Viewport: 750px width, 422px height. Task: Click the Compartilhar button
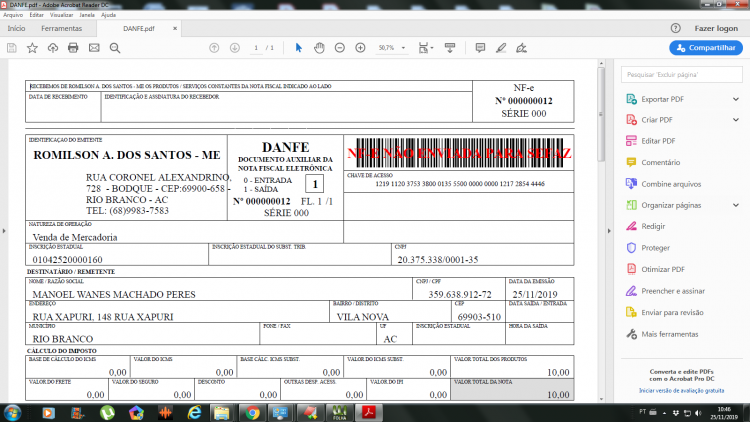click(x=706, y=48)
